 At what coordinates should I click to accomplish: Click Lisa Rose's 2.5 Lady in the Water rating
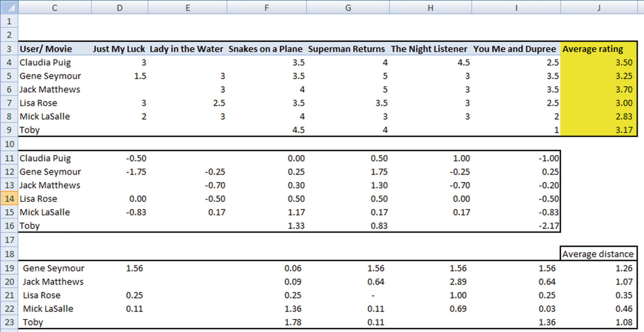[219, 103]
